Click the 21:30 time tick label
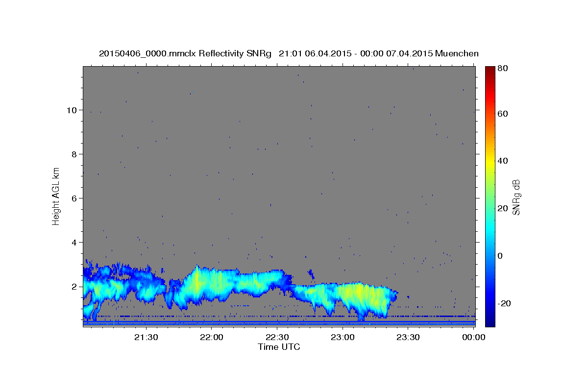The width and height of the screenshot is (588, 392). (146, 337)
